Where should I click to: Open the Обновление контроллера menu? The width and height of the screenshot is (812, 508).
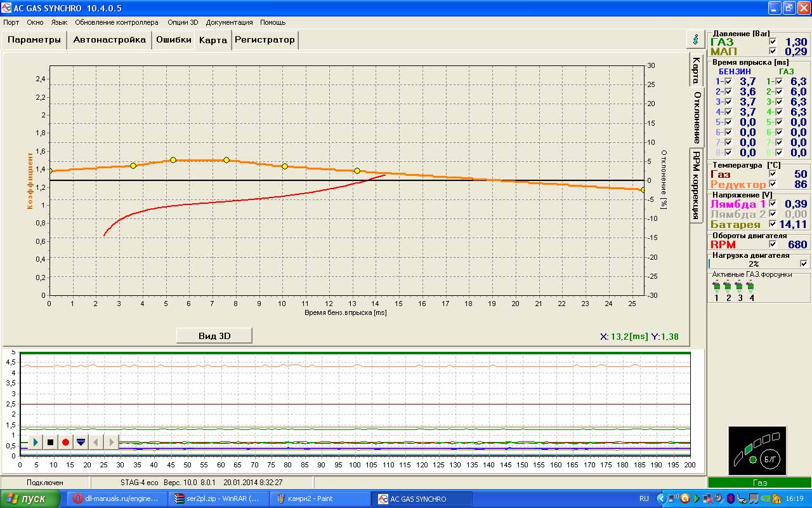point(117,22)
